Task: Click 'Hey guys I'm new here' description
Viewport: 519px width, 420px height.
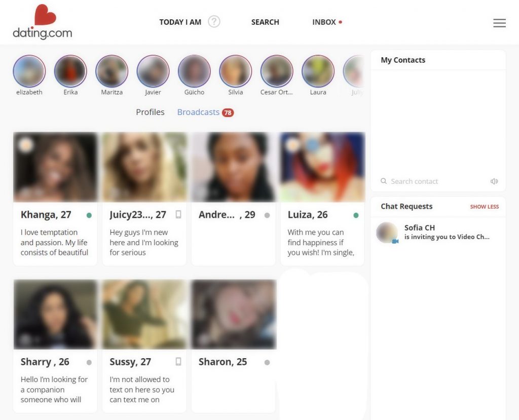Action: pyautogui.click(x=144, y=243)
